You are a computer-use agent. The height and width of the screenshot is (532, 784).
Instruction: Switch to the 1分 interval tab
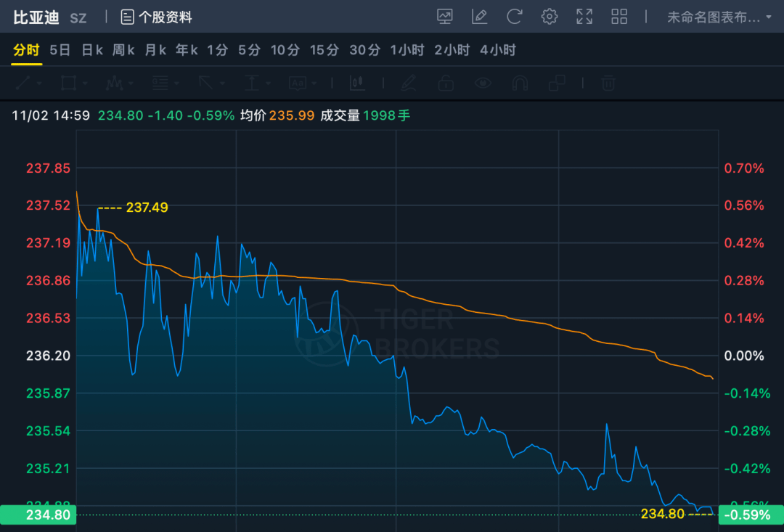point(218,50)
